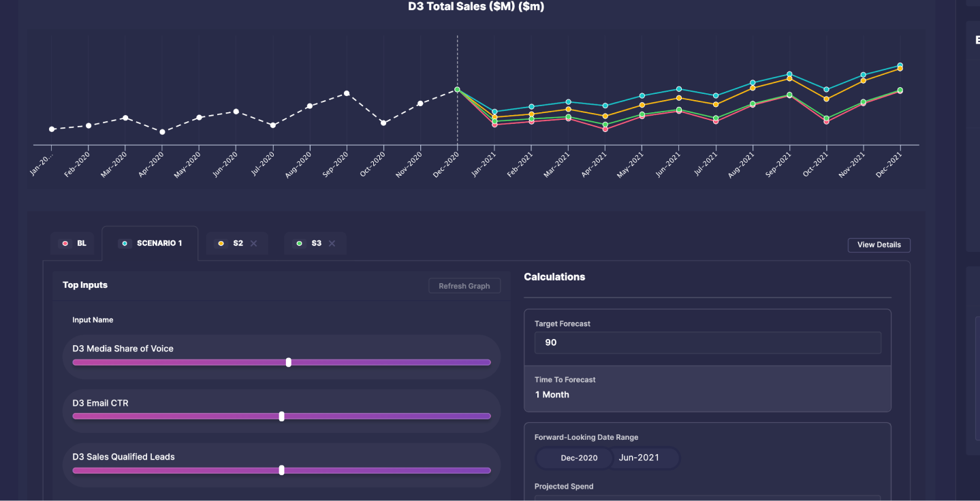Close the S2 tab with its X

(x=253, y=243)
